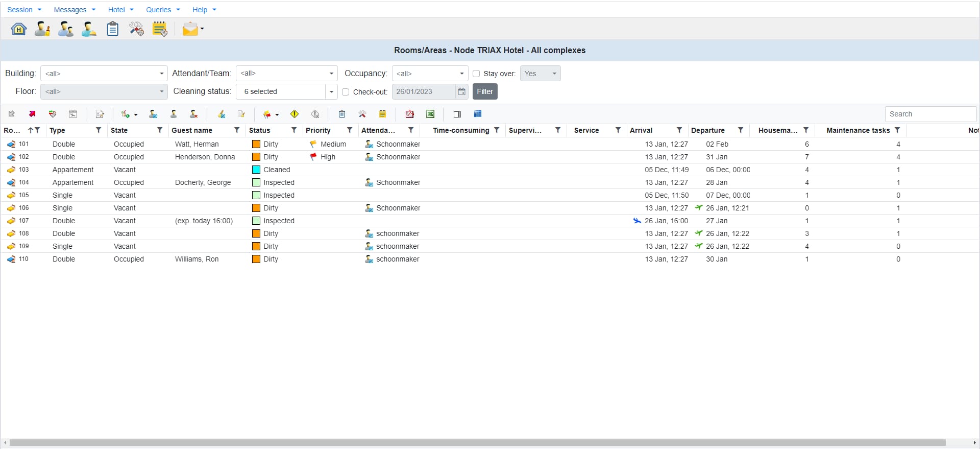This screenshot has width=980, height=449.
Task: Open the Attendant/Team dropdown
Action: point(331,74)
